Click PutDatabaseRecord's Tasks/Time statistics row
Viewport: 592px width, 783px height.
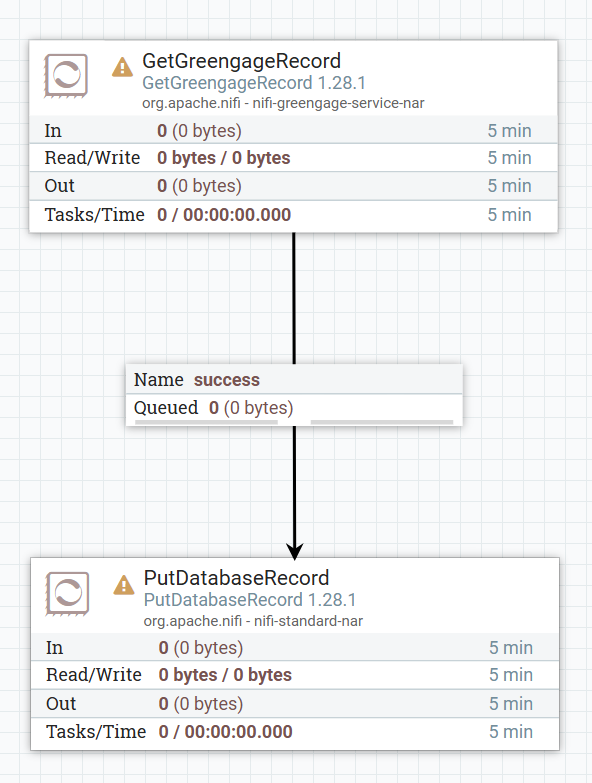295,732
